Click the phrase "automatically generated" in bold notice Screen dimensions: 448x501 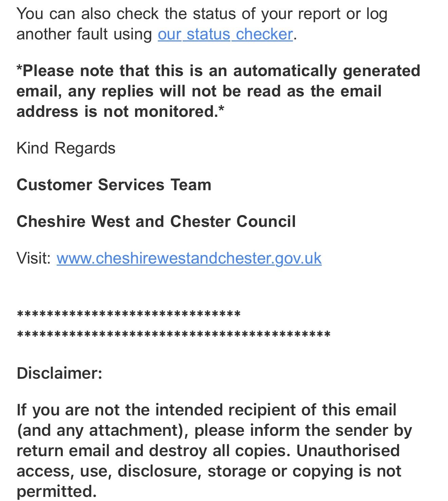coord(326,71)
